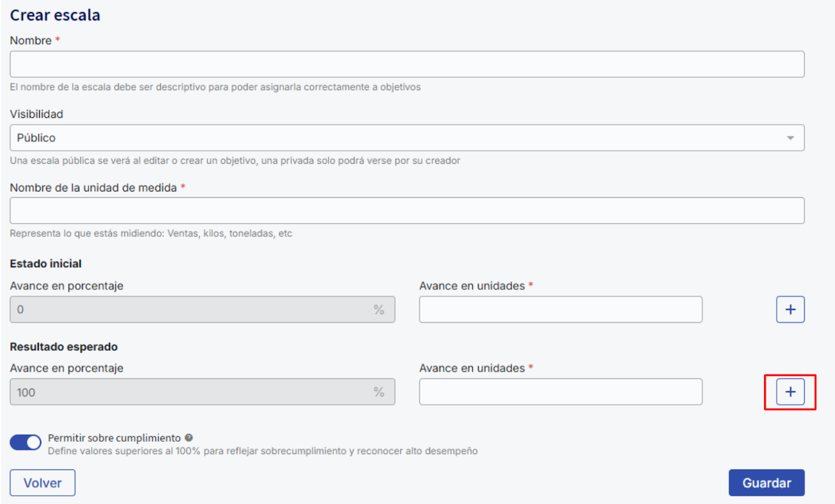
Task: Click the percent symbol in Estado inicial field
Action: click(x=379, y=309)
